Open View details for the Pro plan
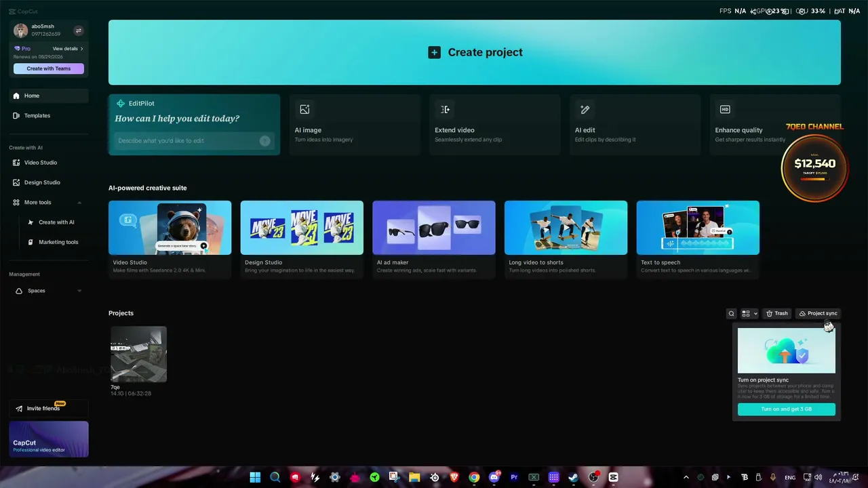This screenshot has height=488, width=868. point(68,49)
